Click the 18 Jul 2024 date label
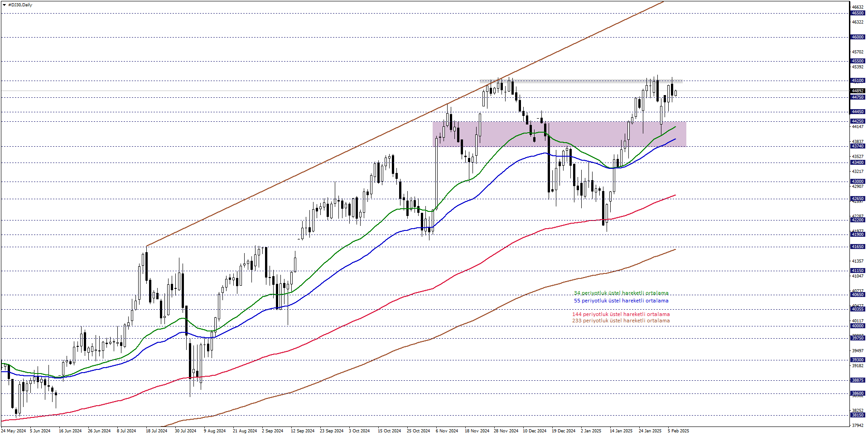Screen dimensions: 868x436 point(156,431)
